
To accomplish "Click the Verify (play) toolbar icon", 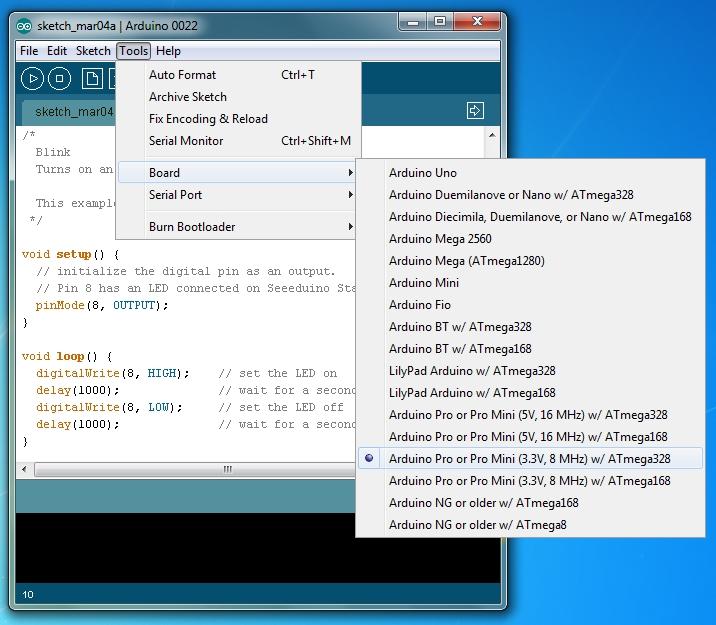I will [x=32, y=79].
